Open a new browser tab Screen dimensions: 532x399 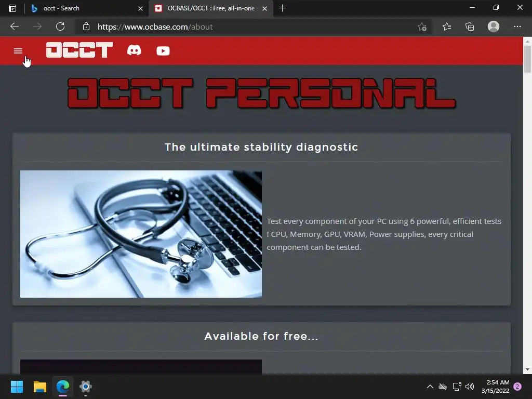pos(282,8)
